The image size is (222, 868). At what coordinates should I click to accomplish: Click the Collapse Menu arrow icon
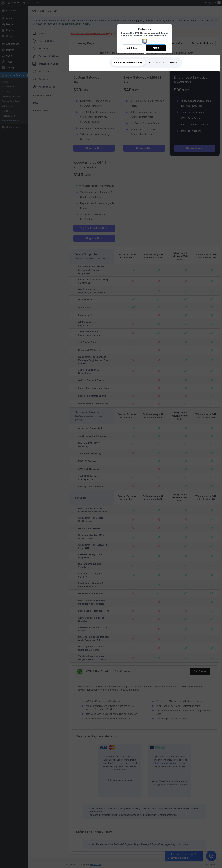tap(3, 127)
